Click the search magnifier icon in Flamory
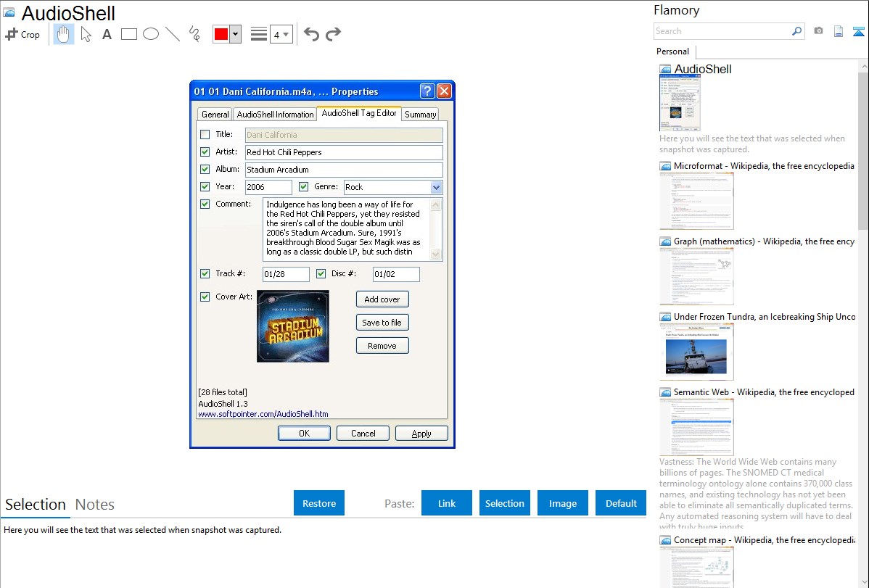Viewport: 869px width, 588px height. click(x=796, y=31)
